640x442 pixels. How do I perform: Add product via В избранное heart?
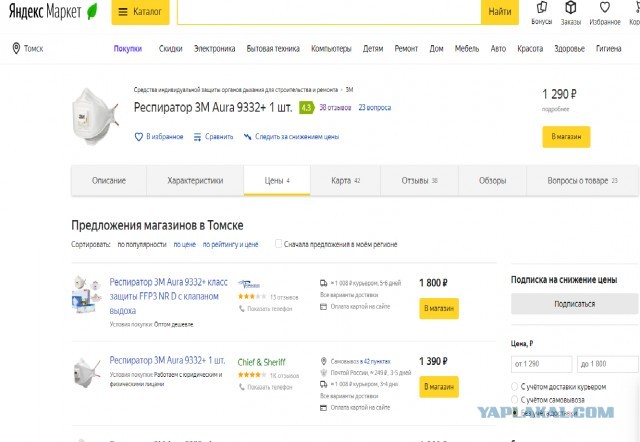(159, 137)
